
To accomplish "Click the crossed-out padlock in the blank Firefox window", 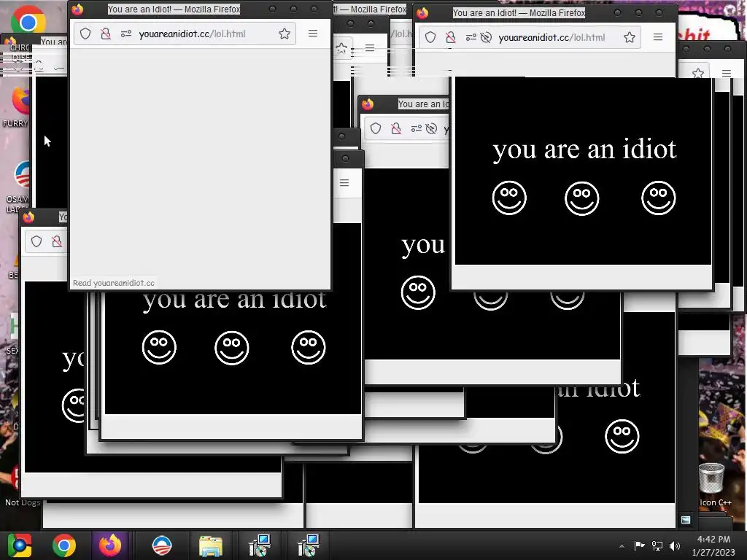I will [106, 34].
